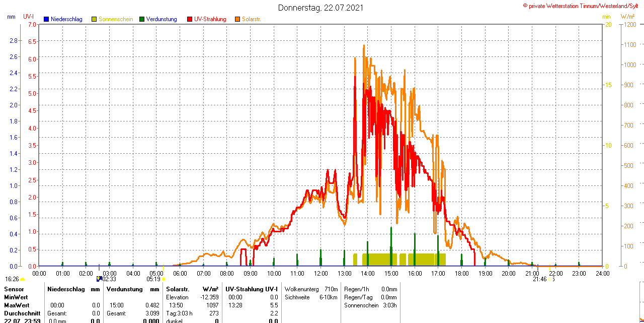Screen dimensions: 644x323
Task: Click the date title Donnerstag, 22.07.2021
Action: pyautogui.click(x=320, y=8)
